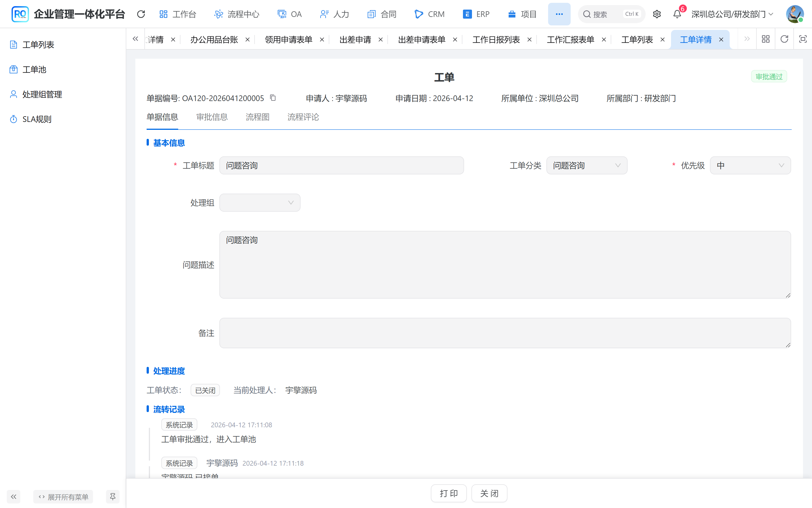Click the 工单标题 input field

click(342, 165)
